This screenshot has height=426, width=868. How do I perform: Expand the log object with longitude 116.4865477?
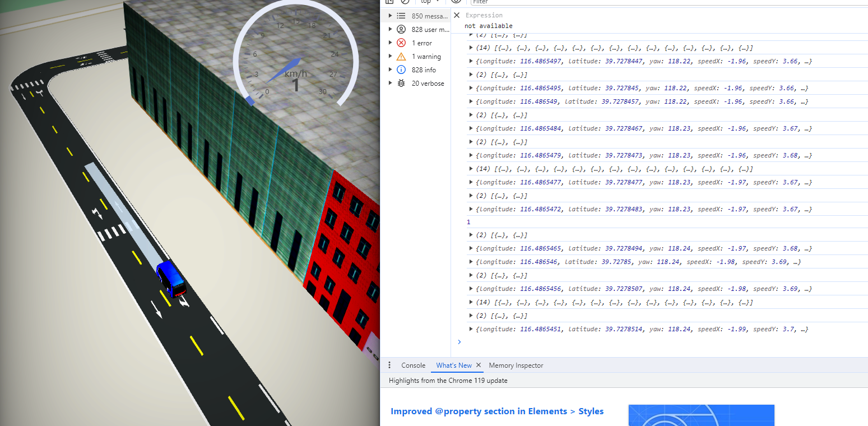click(x=471, y=182)
